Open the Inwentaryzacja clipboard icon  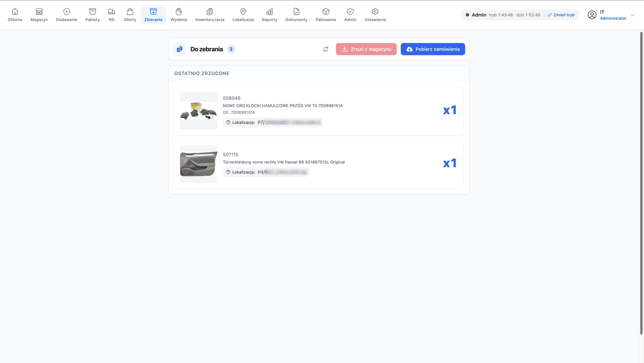click(210, 12)
